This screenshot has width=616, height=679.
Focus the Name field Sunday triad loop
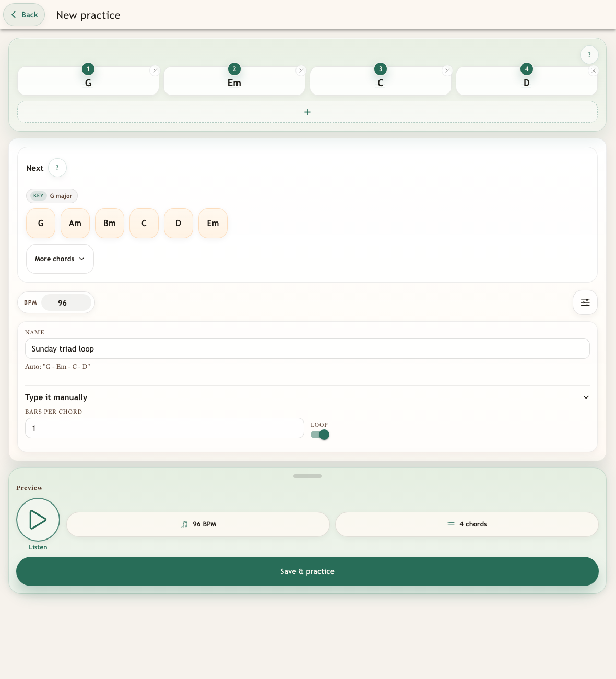tap(307, 349)
